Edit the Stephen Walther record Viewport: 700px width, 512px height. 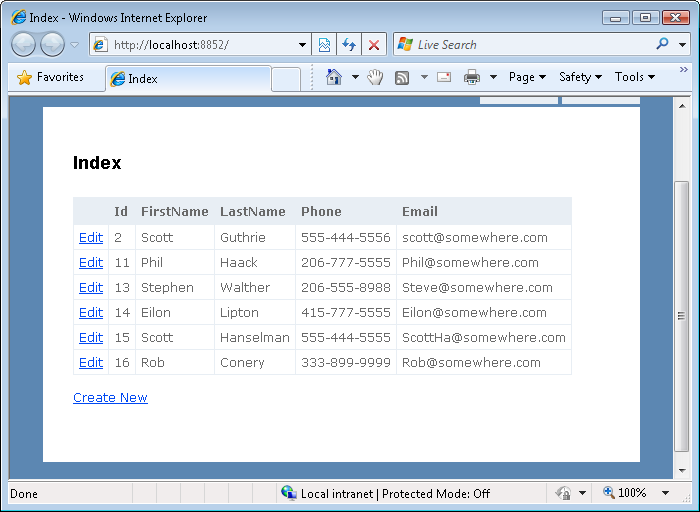tap(91, 287)
